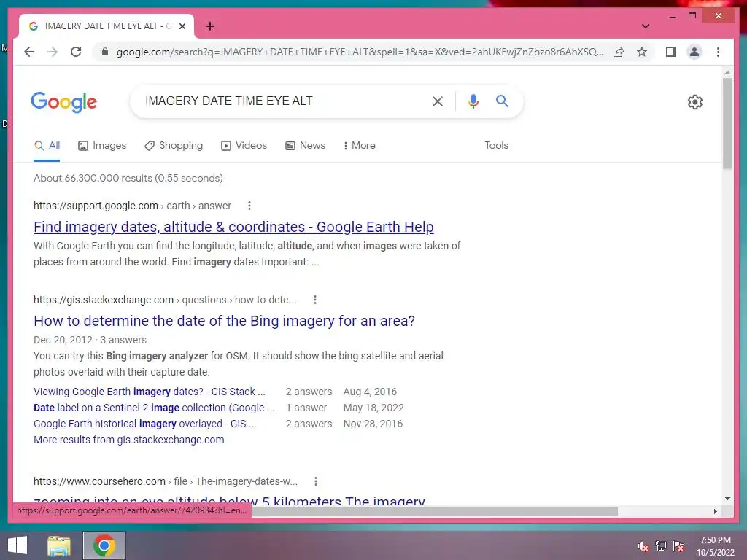Switch to the News tab

(x=305, y=146)
